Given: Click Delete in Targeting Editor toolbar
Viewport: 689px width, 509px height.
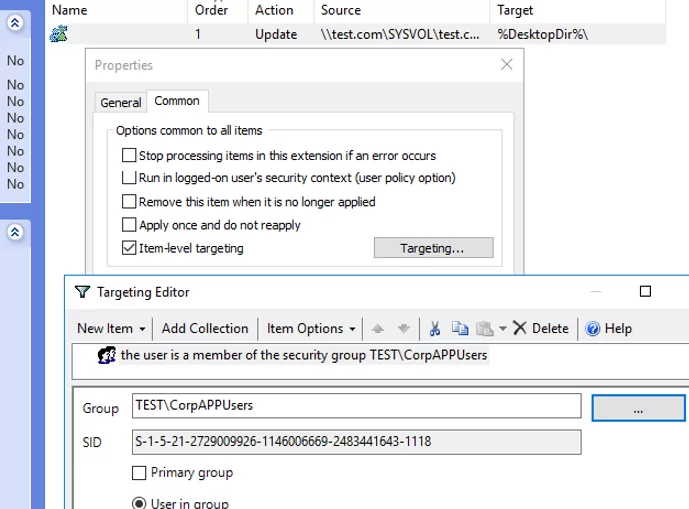Looking at the screenshot, I should 541,328.
